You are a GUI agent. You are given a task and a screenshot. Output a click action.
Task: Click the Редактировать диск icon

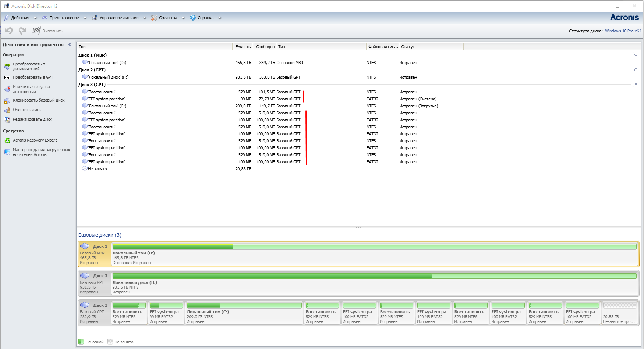(x=7, y=120)
